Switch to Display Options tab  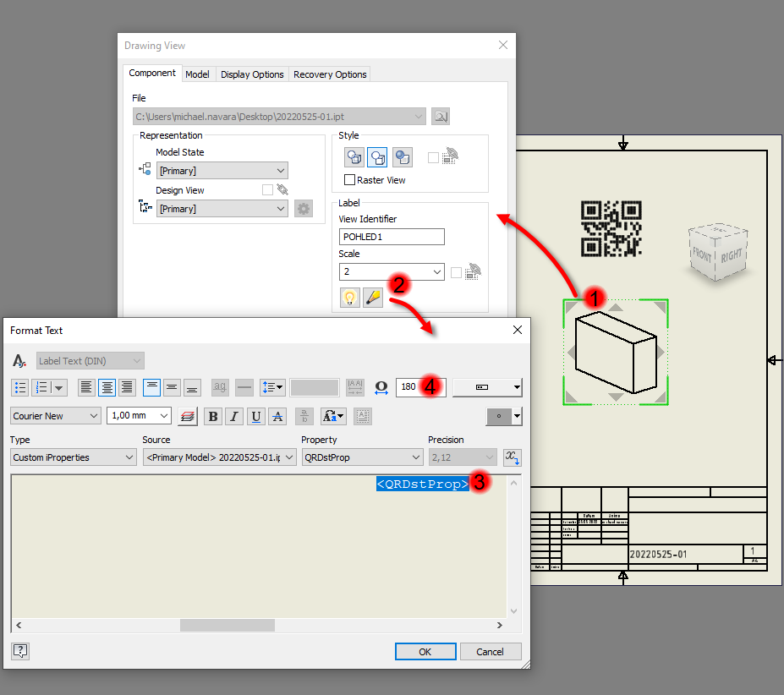click(252, 74)
